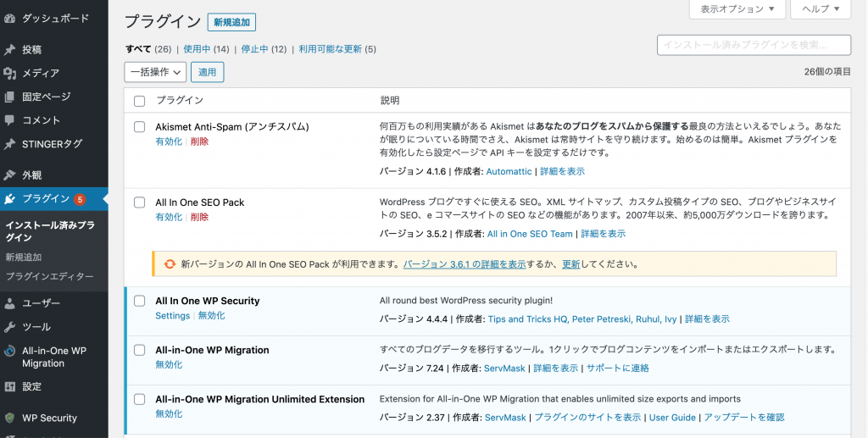Click the installed plugins search field
The height and width of the screenshot is (438, 868).
[x=754, y=46]
